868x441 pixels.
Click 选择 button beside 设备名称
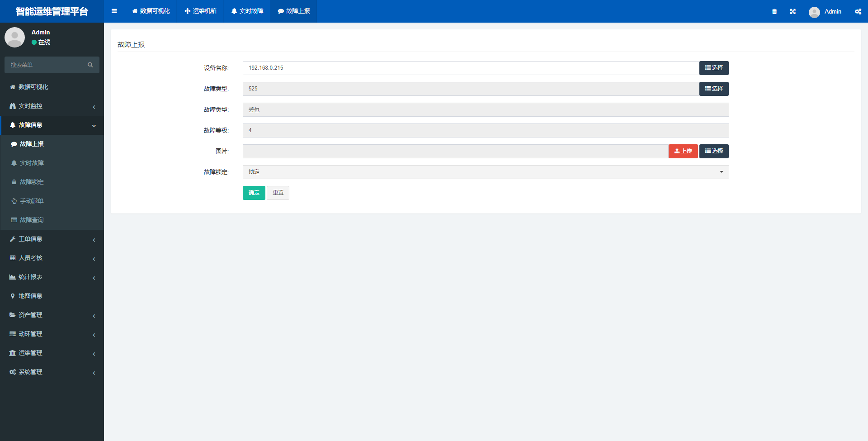[x=714, y=68]
